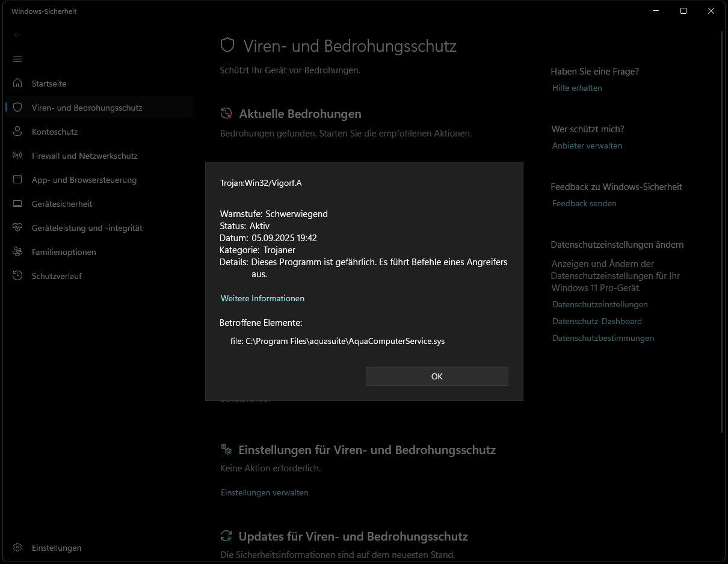Click Datenschutzbestimmungen link
The width and height of the screenshot is (728, 564).
pyautogui.click(x=603, y=338)
